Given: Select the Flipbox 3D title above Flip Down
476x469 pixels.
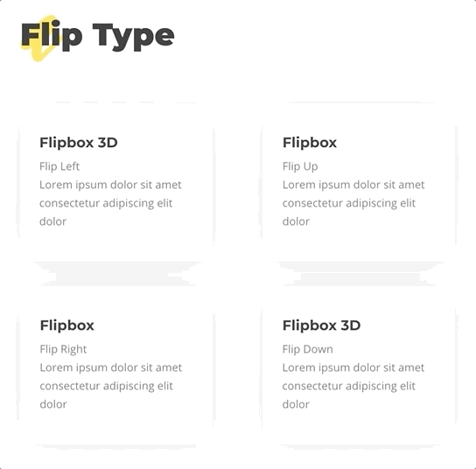Looking at the screenshot, I should [321, 325].
